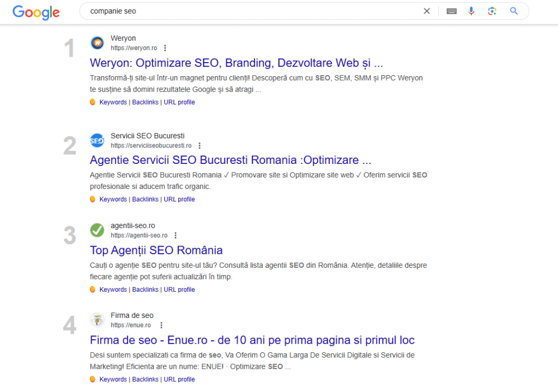Search by image using Google Lens icon

[492, 10]
